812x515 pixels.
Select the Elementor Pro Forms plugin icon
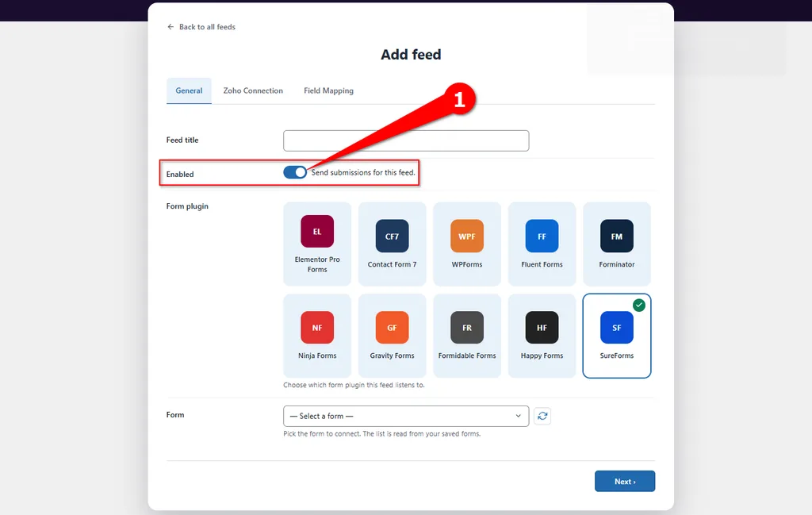[x=317, y=231]
